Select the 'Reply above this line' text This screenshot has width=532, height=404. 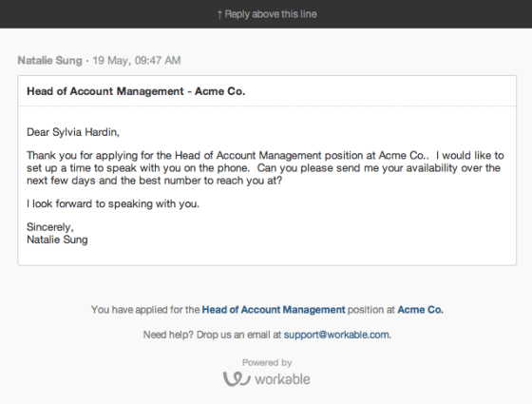(x=267, y=14)
